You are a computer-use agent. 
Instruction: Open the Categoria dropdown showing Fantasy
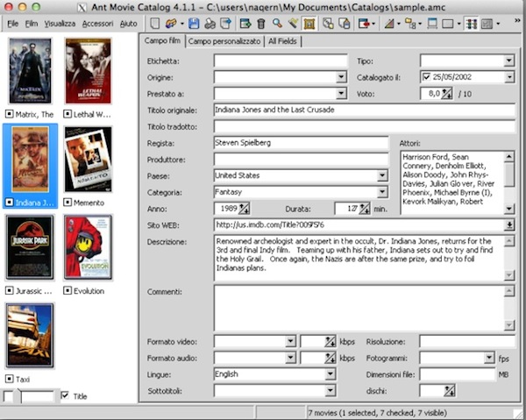tap(381, 192)
